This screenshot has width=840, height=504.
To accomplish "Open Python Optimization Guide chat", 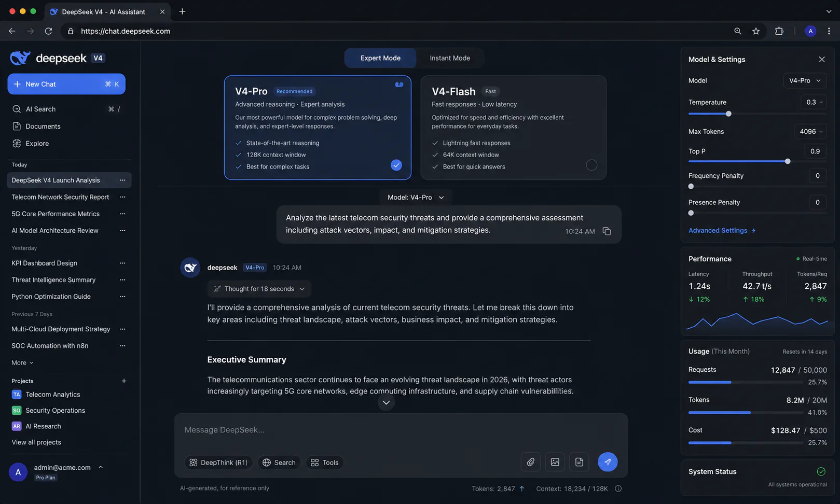I will (51, 297).
